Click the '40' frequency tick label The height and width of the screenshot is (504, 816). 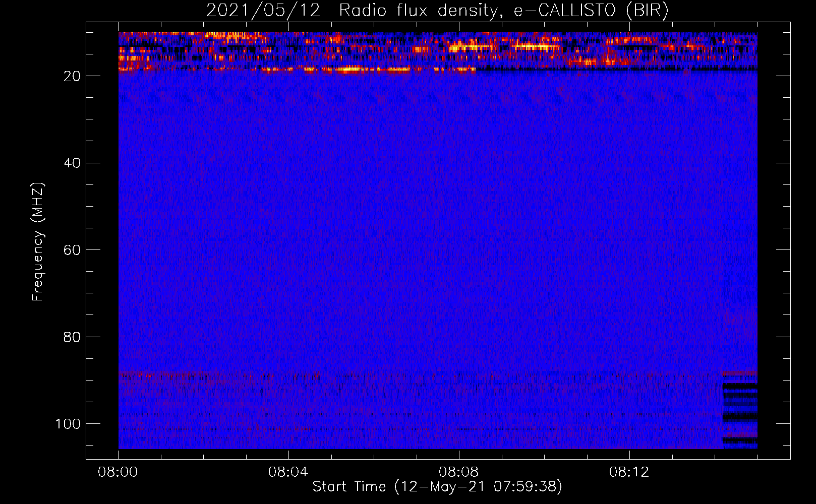(x=73, y=163)
